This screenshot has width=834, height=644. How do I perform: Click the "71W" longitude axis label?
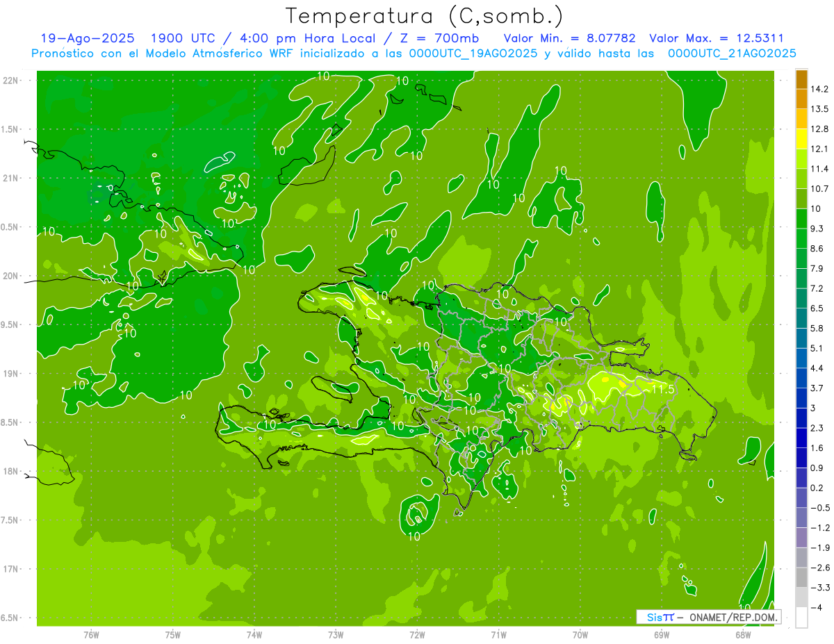(498, 634)
